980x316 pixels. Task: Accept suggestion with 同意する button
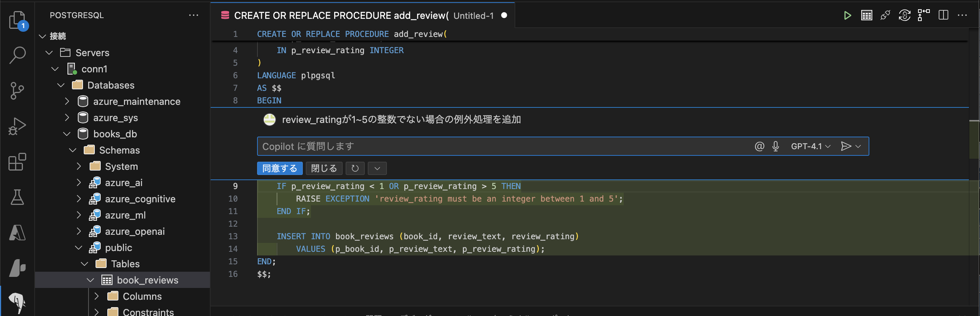click(x=280, y=168)
